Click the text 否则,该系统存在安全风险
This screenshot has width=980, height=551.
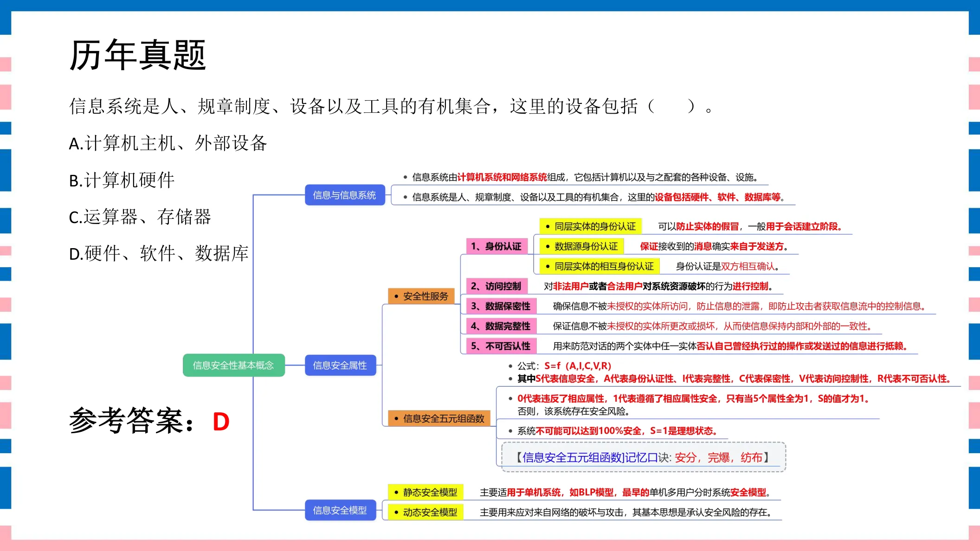click(573, 411)
